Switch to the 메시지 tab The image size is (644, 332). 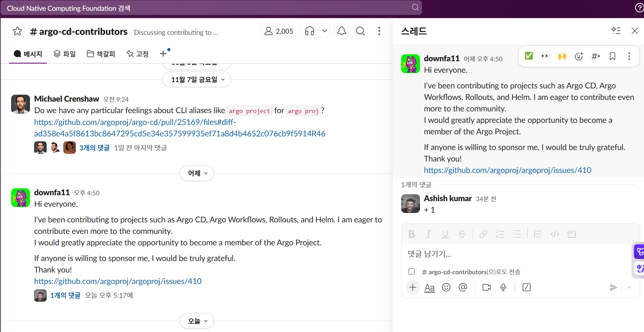28,54
